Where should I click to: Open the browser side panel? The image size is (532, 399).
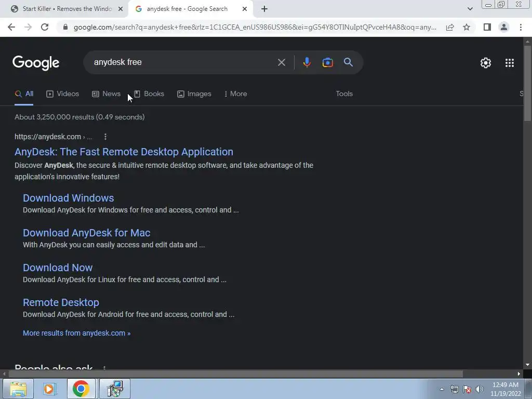point(487,27)
